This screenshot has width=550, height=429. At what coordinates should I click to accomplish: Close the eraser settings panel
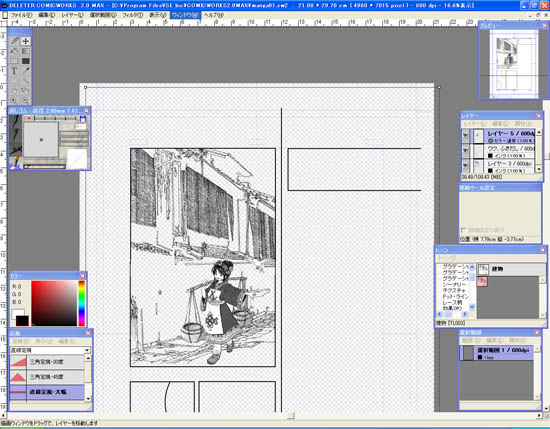coord(87,110)
